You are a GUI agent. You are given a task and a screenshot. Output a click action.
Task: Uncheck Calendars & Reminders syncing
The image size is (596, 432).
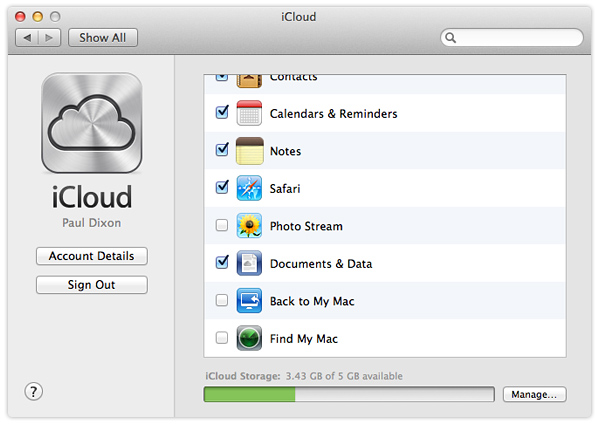tap(222, 112)
